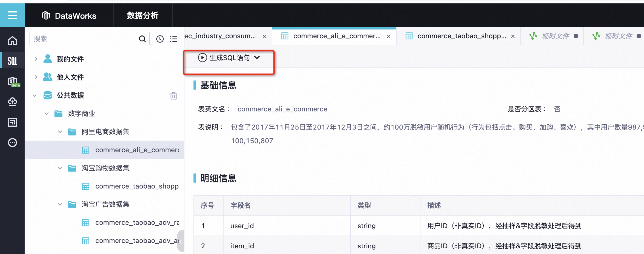Click table icon on commerce_taobao_shopp tab
Screen dimensions: 644x254
point(409,36)
